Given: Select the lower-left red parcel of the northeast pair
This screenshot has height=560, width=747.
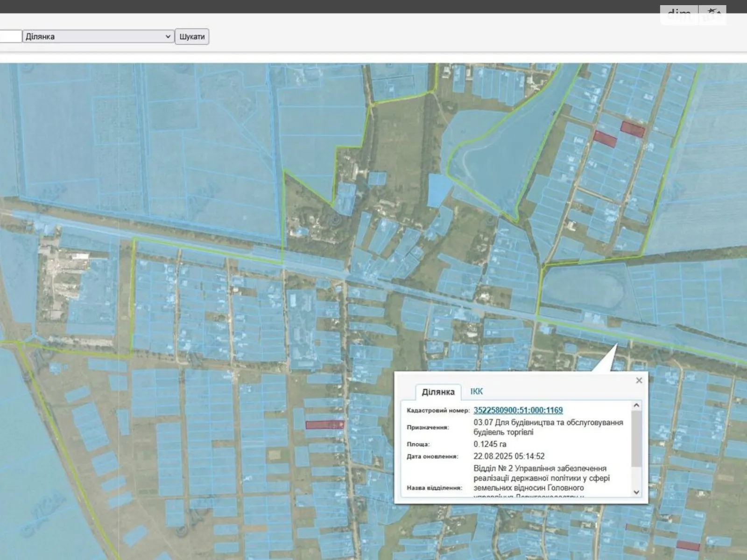Looking at the screenshot, I should click(x=605, y=139).
